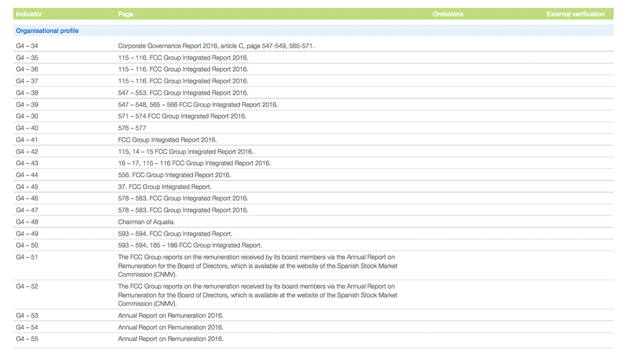Viewport: 628px width, 364px height.
Task: Click the Page column header
Action: pos(126,14)
